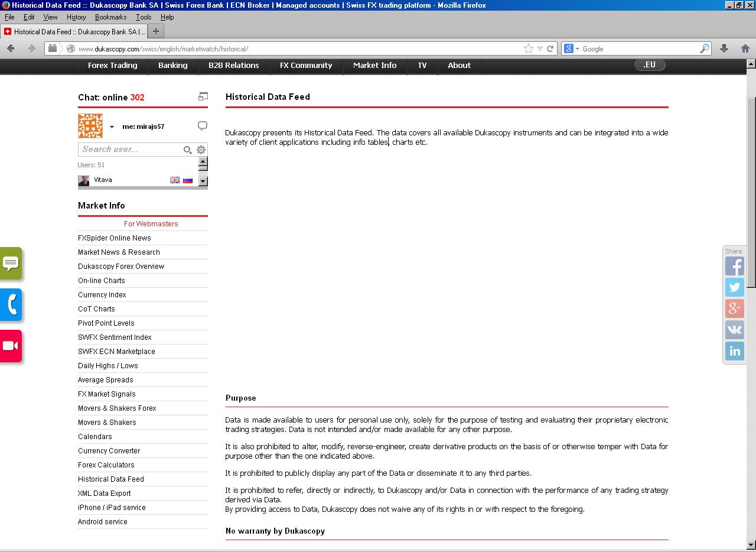Viewport: 756px width, 552px height.
Task: Open the mirajs57 status dropdown arrow
Action: click(x=112, y=126)
